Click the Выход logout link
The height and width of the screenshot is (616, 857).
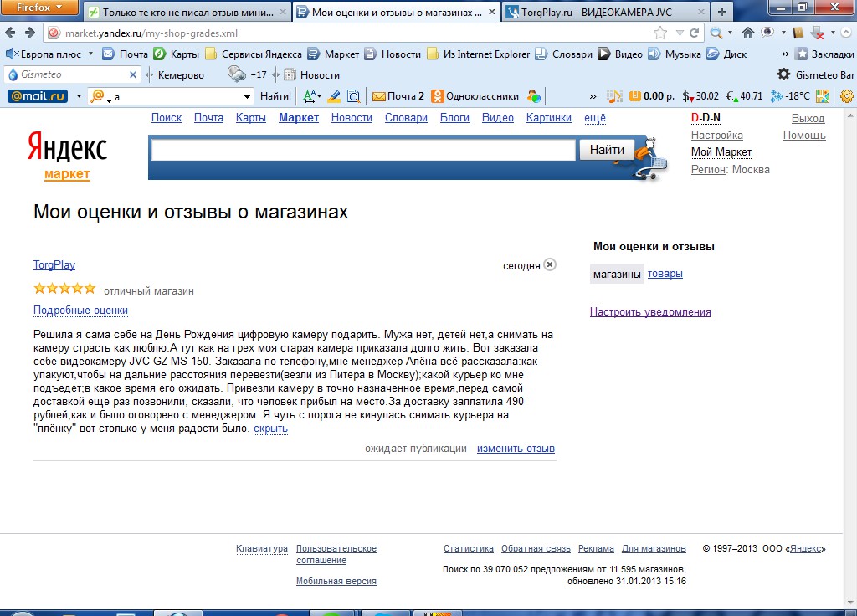(808, 118)
